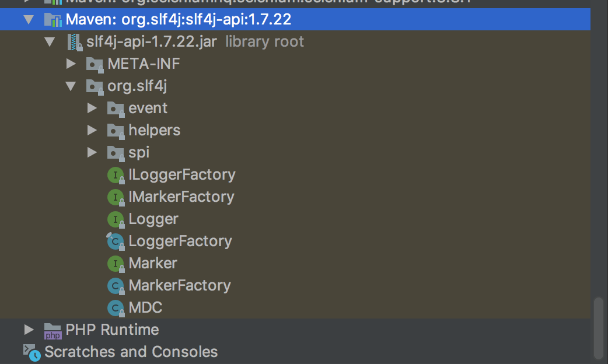Click the slf4j-api jar archive icon

point(74,42)
